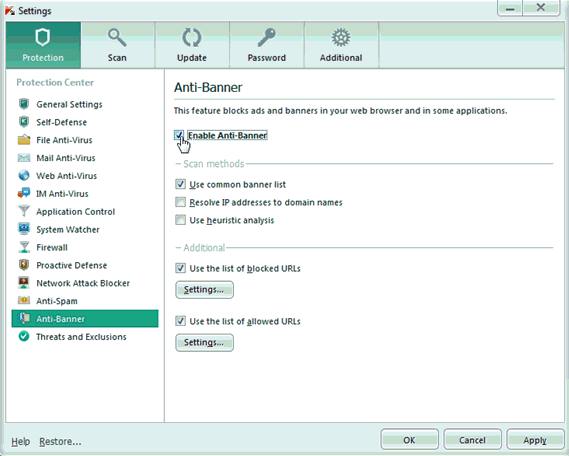Click the Threats and Exclusions checkmark icon
The image size is (569, 456).
pyautogui.click(x=24, y=336)
